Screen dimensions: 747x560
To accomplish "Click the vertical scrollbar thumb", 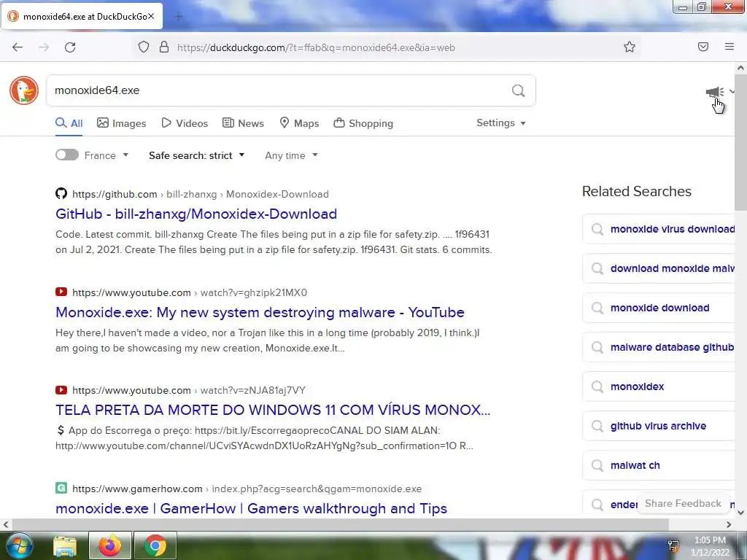I will (x=741, y=142).
